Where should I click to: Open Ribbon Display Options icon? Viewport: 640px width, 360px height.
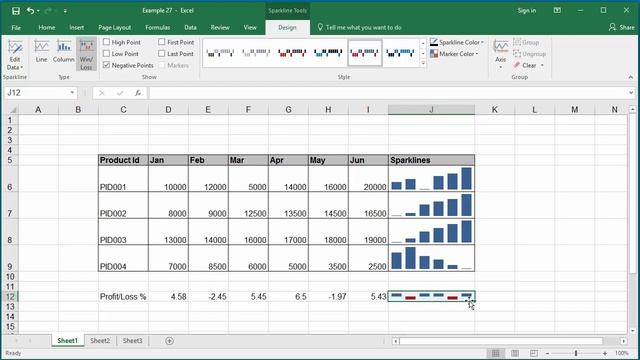pos(557,10)
